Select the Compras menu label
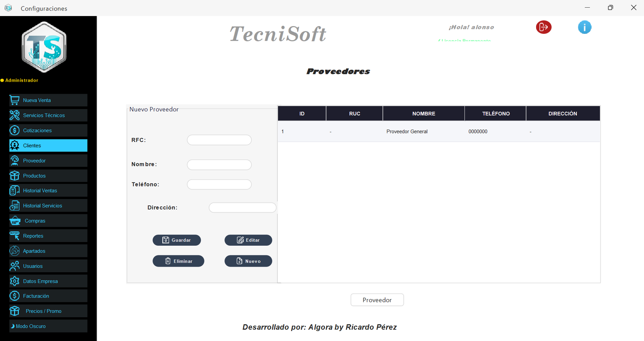The image size is (644, 341). [35, 221]
